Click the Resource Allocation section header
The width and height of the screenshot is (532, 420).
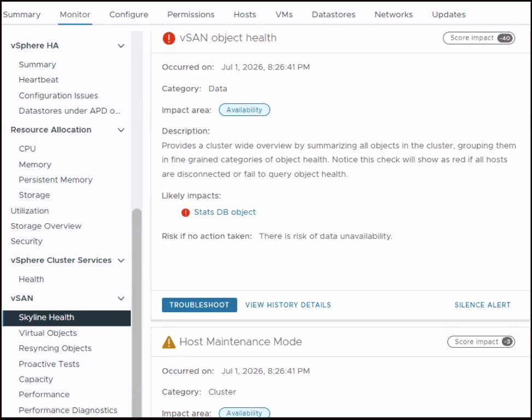(51, 130)
